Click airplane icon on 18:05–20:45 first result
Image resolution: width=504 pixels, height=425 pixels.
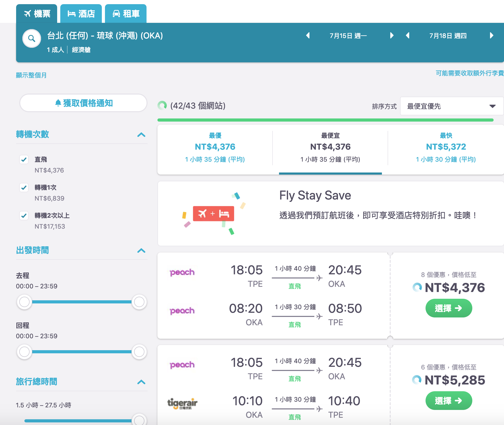coord(320,278)
